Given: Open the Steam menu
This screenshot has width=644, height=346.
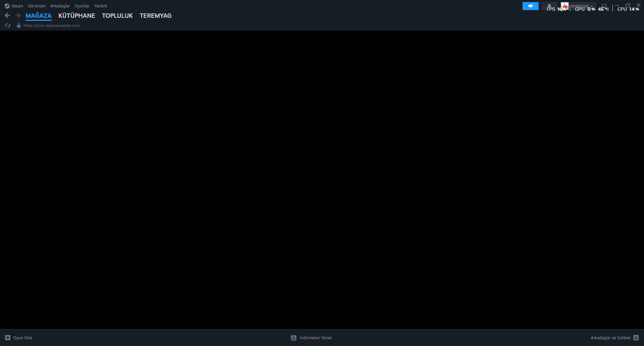Looking at the screenshot, I should [x=14, y=6].
